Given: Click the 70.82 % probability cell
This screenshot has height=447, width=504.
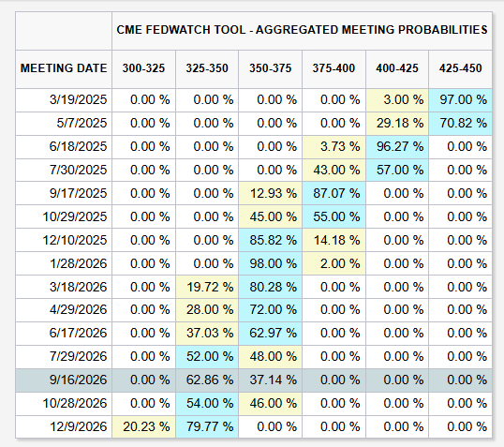Looking at the screenshot, I should click(460, 124).
